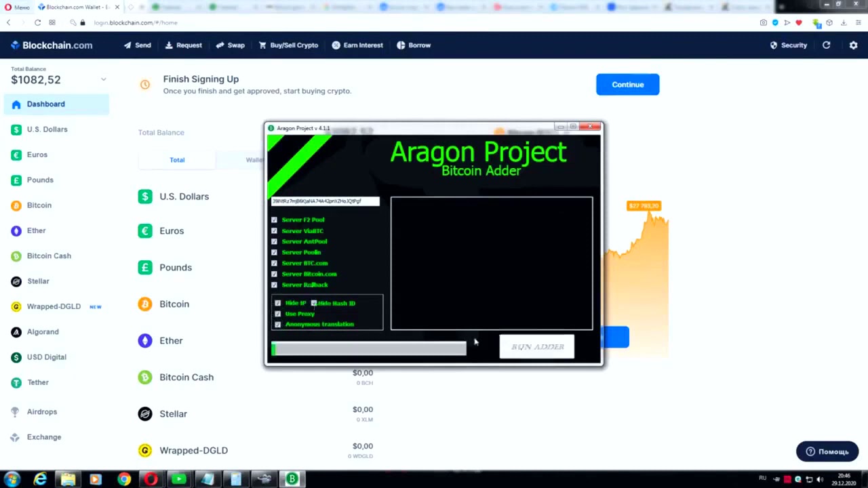The height and width of the screenshot is (488, 868).
Task: Switch to the Total balance tab
Action: pos(177,160)
